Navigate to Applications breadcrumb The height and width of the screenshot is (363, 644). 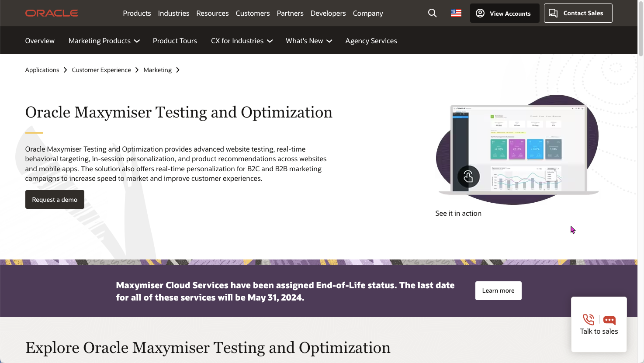(42, 70)
